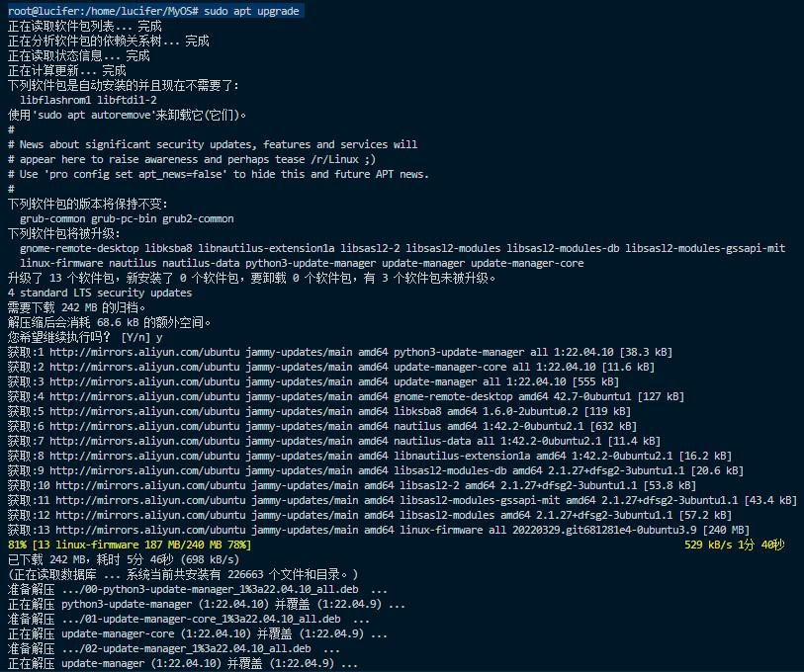Screen dimensions: 804x672
Task: Click 'libflashrom1 libftdi1-2' package names line
Action: click(88, 100)
